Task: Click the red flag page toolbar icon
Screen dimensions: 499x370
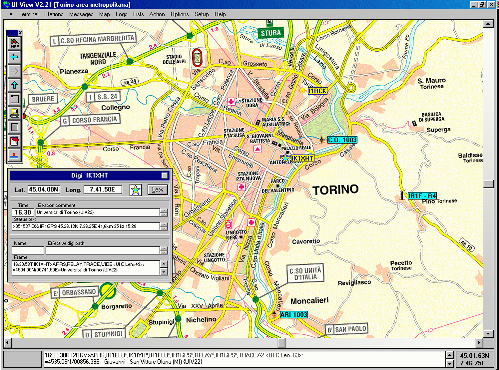Action: (14, 141)
